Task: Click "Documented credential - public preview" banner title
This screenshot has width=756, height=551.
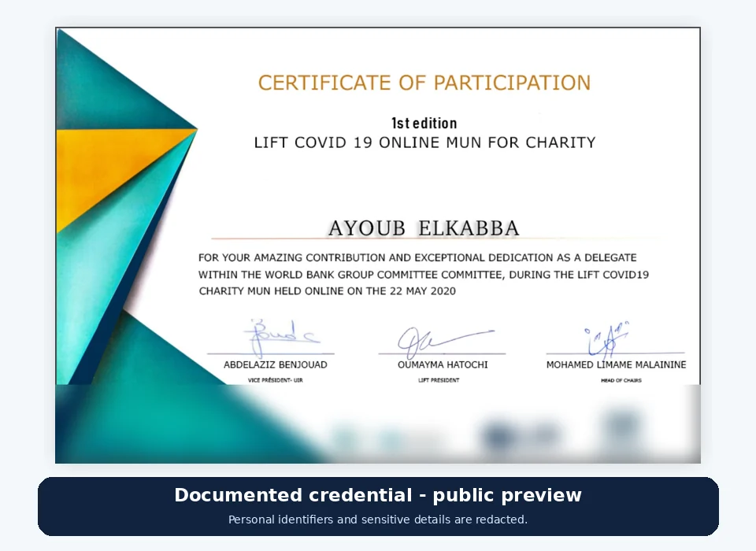Action: click(378, 495)
